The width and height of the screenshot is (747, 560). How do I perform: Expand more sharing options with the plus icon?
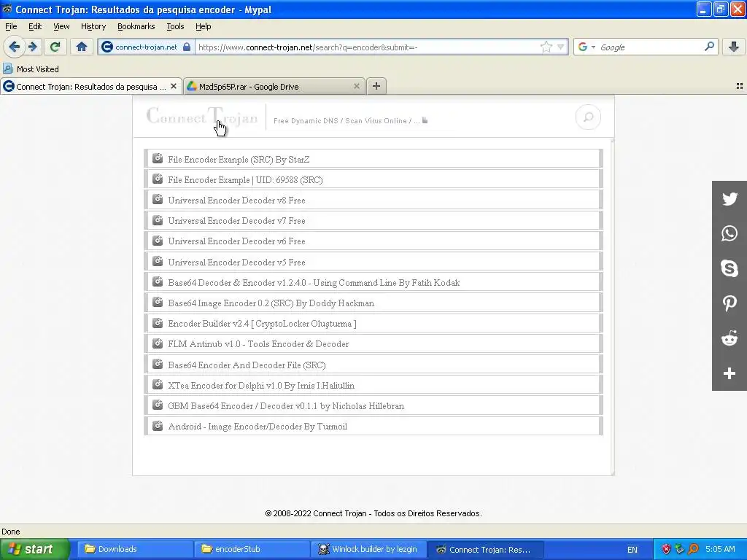tap(729, 373)
